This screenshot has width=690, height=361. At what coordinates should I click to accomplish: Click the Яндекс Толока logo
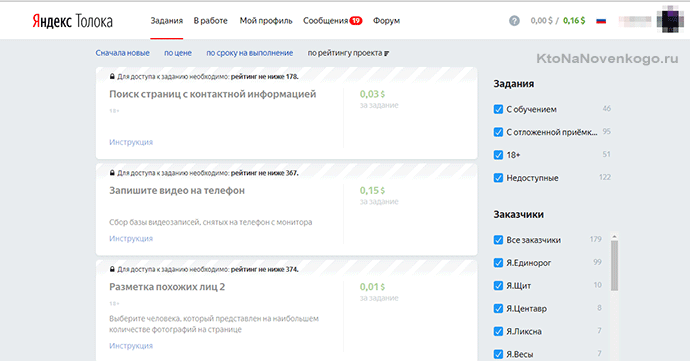click(73, 21)
